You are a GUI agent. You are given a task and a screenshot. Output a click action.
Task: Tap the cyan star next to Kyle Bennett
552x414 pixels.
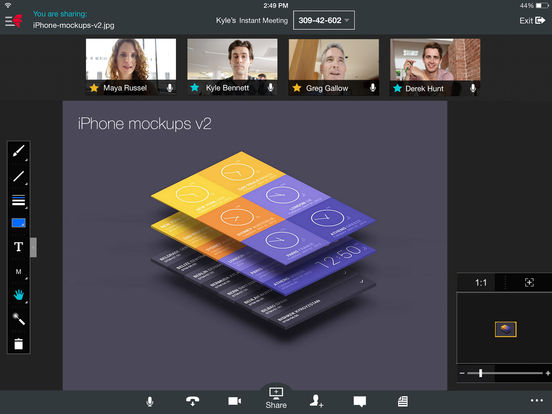[x=195, y=87]
